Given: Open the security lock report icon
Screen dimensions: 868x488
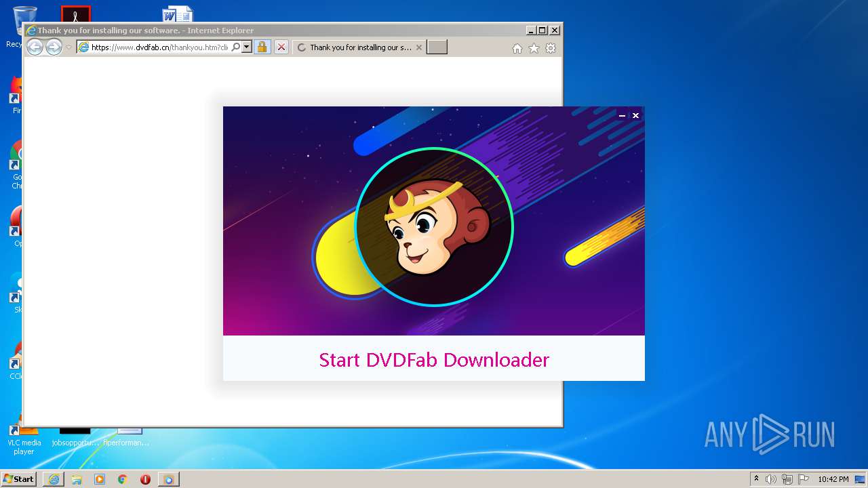Looking at the screenshot, I should coord(262,47).
